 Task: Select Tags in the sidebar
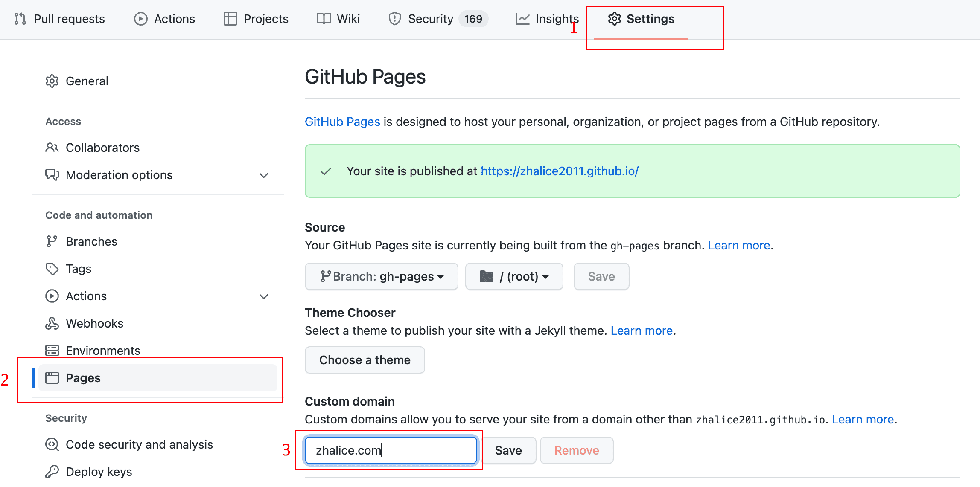pyautogui.click(x=158, y=269)
